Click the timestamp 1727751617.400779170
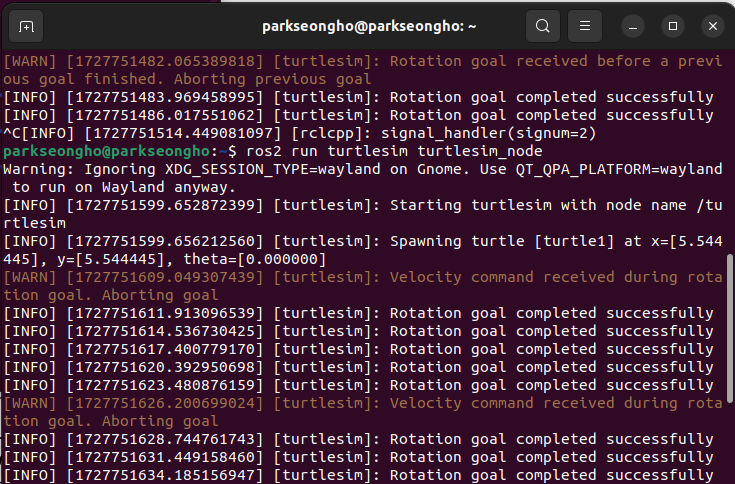 click(165, 350)
